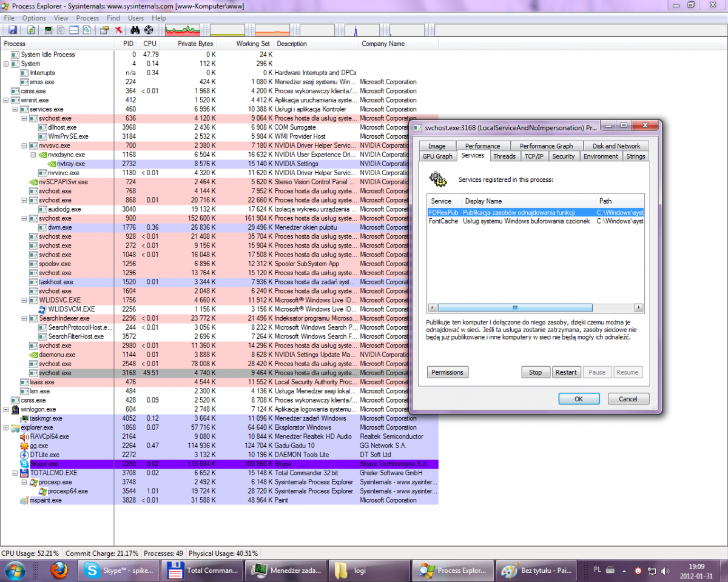Click the Skype icon in the Skype.exe row

[24, 464]
